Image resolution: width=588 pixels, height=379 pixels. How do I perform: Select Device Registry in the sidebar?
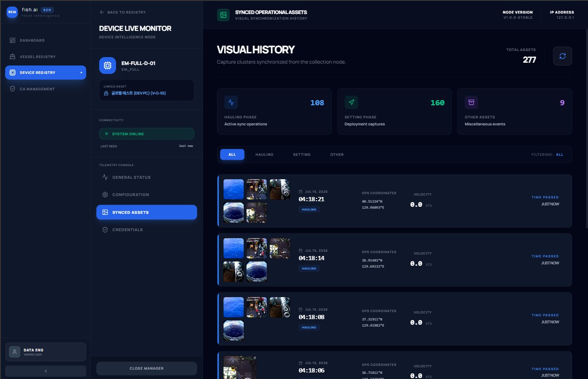tap(45, 73)
